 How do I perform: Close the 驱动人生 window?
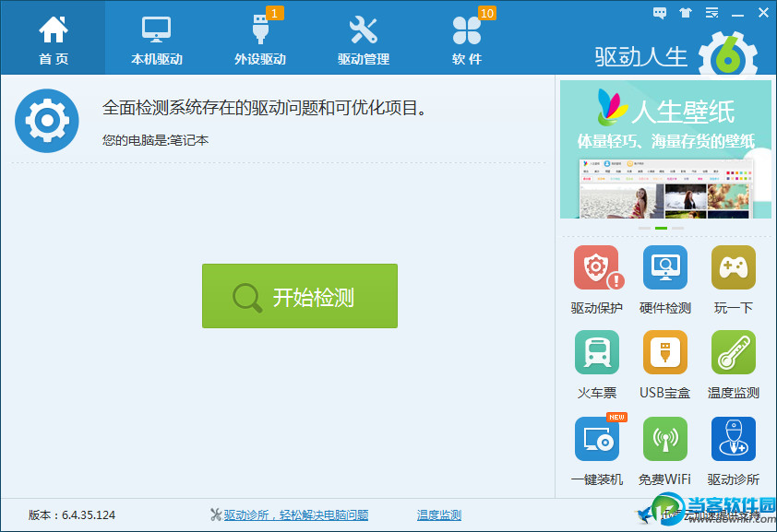[x=764, y=13]
